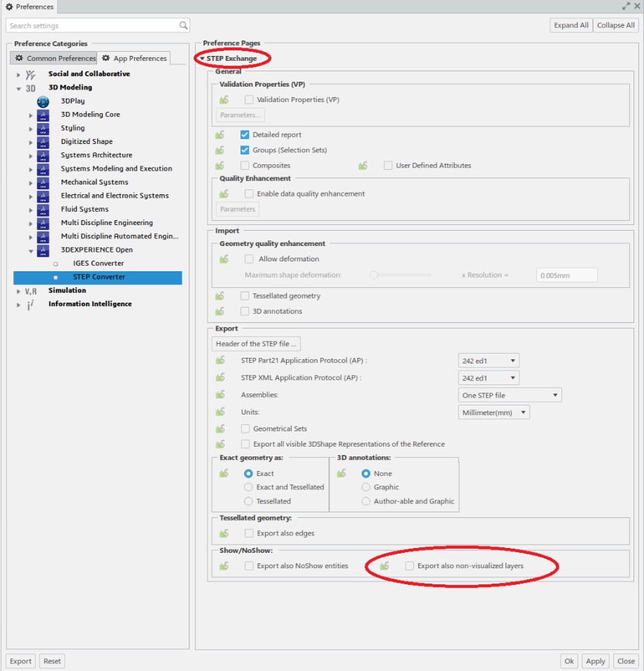Tick the Composites checkbox
The height and width of the screenshot is (671, 644).
pyautogui.click(x=245, y=166)
